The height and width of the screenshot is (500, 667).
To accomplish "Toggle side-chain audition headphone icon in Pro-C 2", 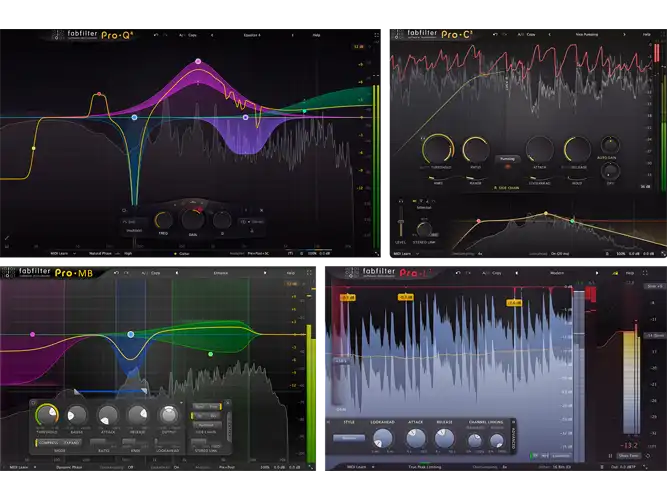I will tap(400, 201).
